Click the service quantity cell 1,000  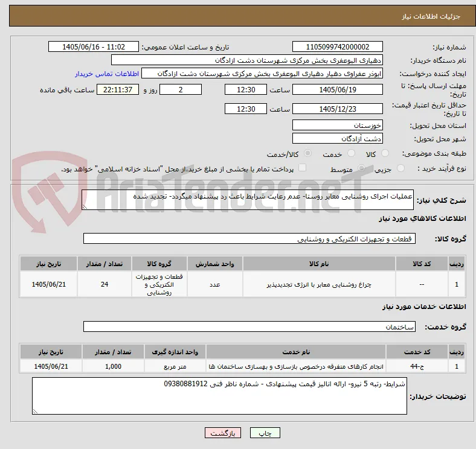[113, 366]
